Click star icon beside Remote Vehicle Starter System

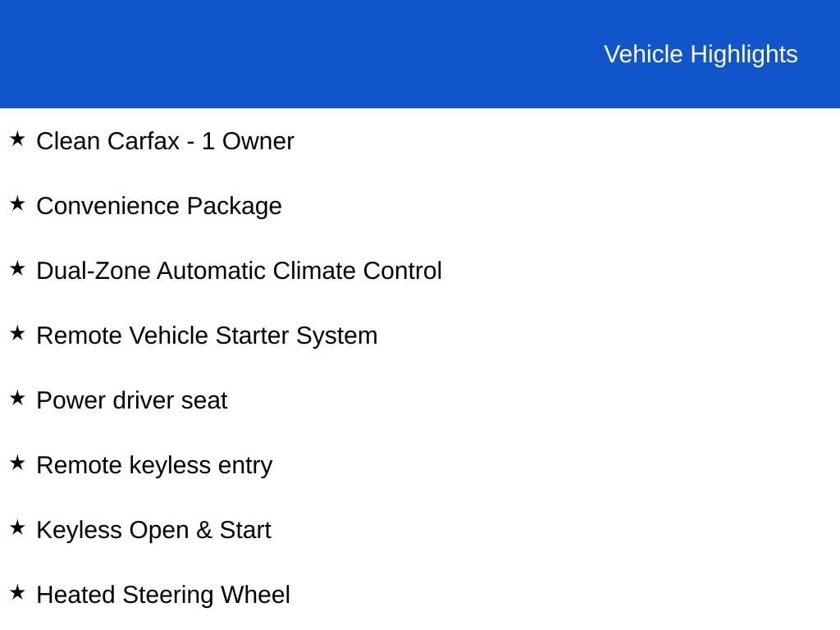click(17, 333)
